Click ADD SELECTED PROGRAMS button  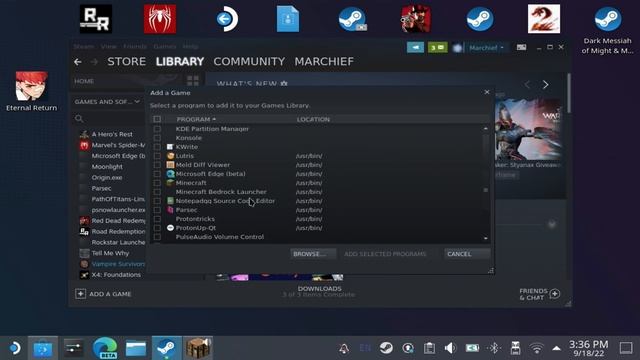[385, 254]
